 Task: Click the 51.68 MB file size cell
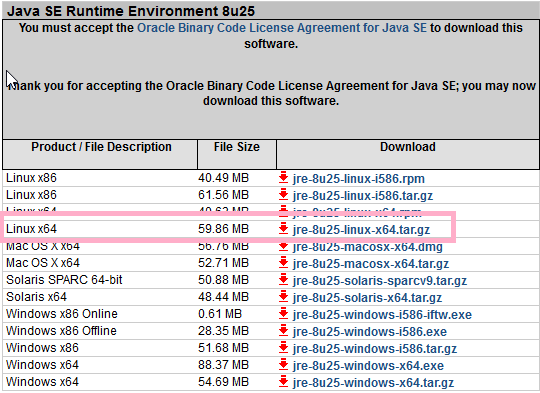click(x=223, y=348)
